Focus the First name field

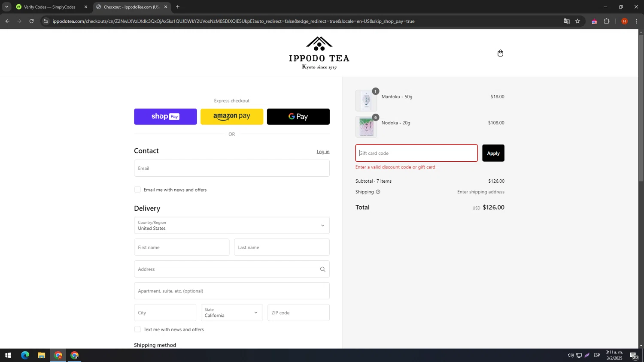pyautogui.click(x=182, y=247)
